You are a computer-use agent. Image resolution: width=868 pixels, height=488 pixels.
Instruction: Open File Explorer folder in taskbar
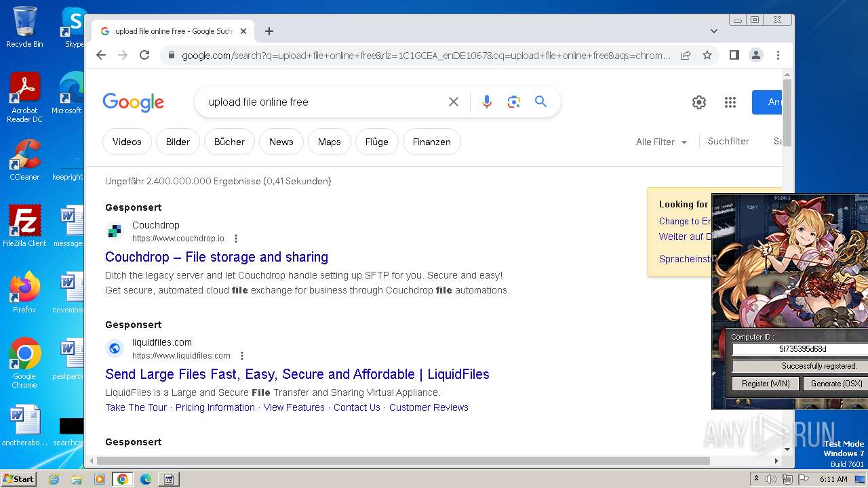pos(77,479)
